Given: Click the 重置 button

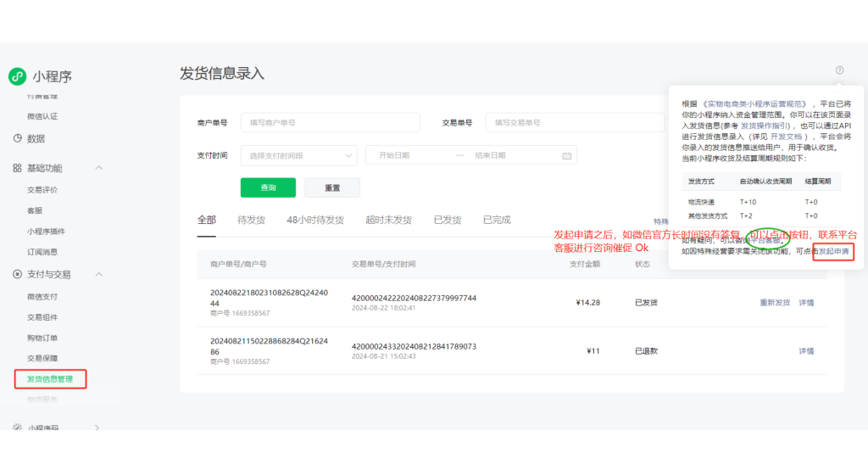Looking at the screenshot, I should tap(331, 187).
